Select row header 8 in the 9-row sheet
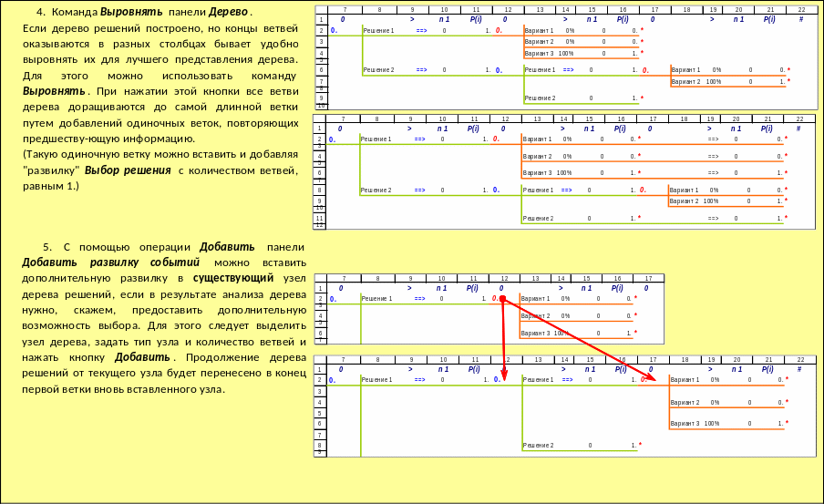Image resolution: width=824 pixels, height=504 pixels. 319,445
